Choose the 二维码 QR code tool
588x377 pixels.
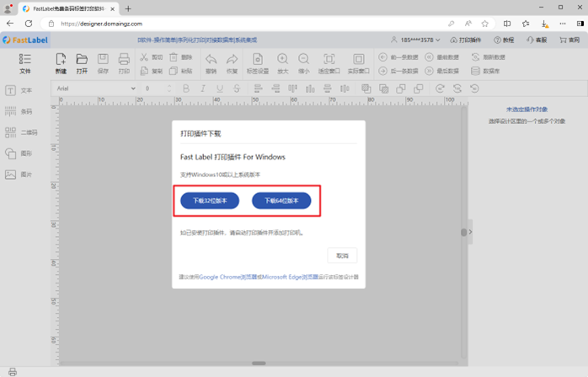click(20, 132)
